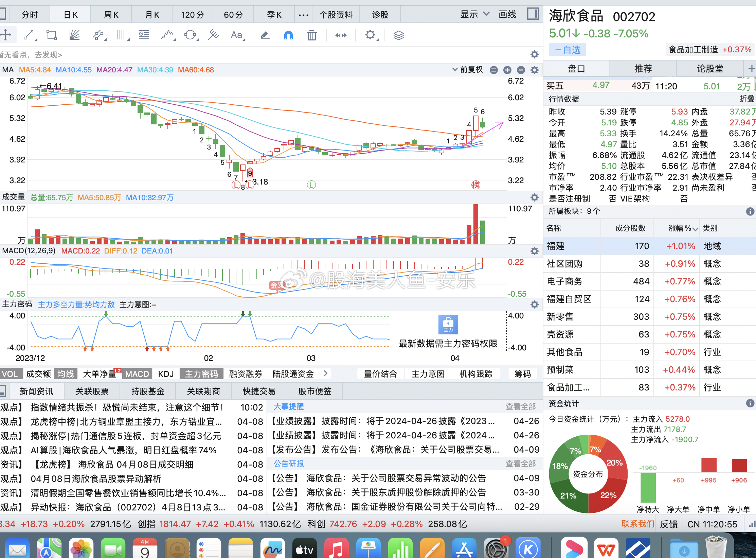Select the Gann fan line tool

coord(74,35)
